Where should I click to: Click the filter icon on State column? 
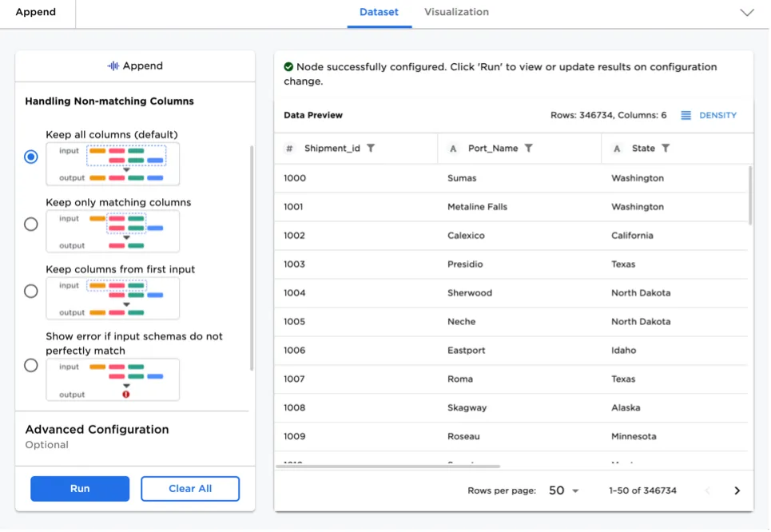(x=666, y=149)
